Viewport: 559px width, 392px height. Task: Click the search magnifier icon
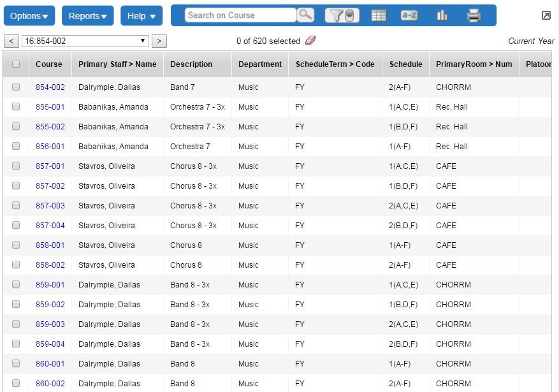(306, 15)
